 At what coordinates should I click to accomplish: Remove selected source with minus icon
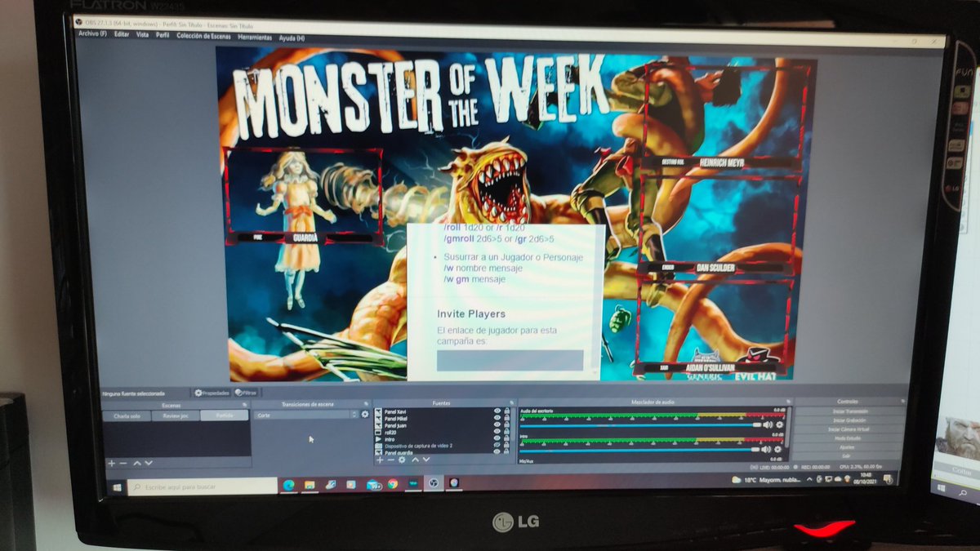coord(390,460)
